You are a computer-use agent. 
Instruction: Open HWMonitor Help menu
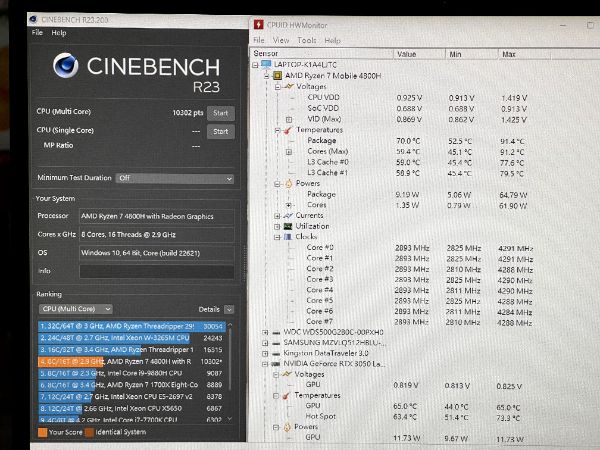point(333,40)
